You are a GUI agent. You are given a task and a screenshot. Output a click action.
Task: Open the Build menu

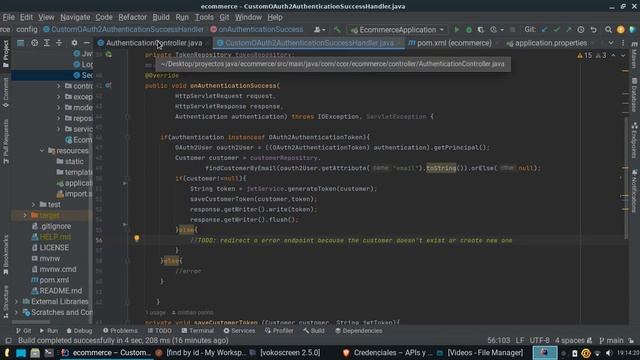click(161, 18)
